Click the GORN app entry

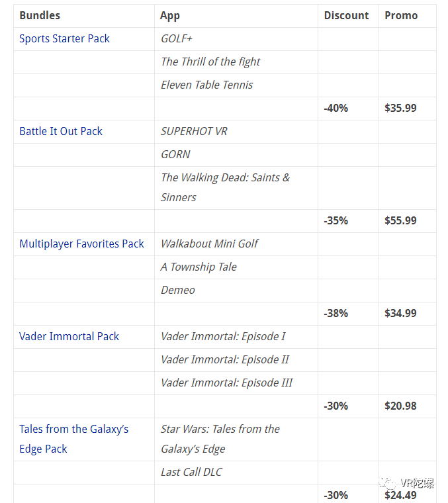pos(175,154)
